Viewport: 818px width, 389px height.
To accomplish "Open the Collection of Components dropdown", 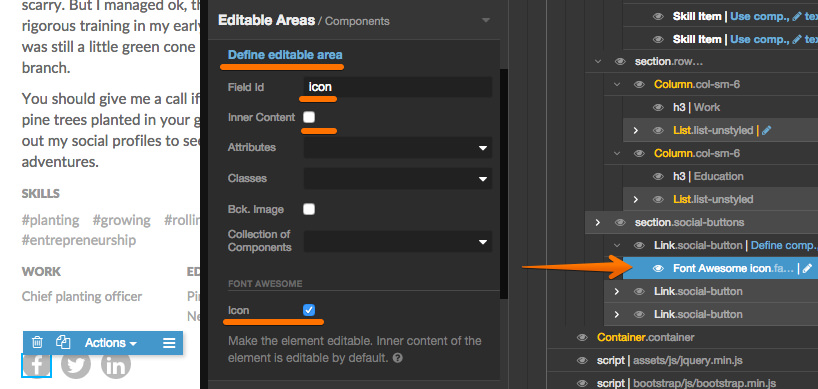I will click(398, 242).
